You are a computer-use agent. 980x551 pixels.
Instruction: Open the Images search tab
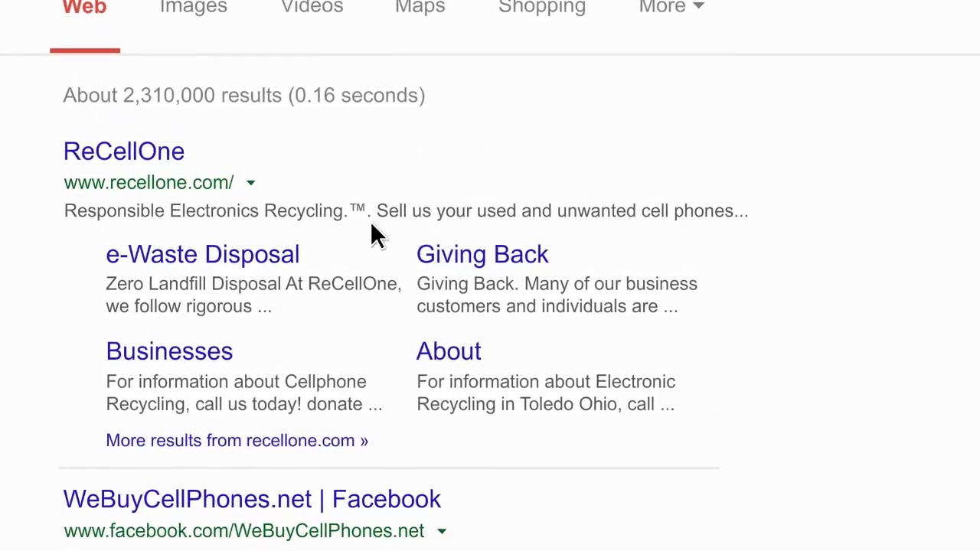(x=193, y=8)
